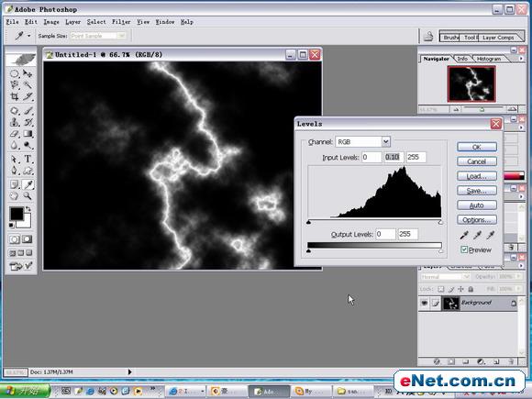Open the Filter menu
The image size is (532, 399).
(121, 22)
